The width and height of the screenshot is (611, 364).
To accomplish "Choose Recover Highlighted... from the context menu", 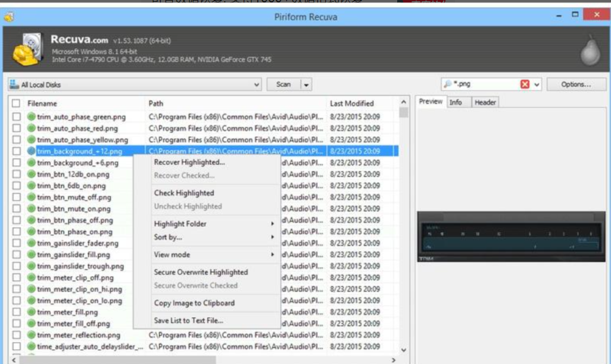I will click(x=189, y=162).
